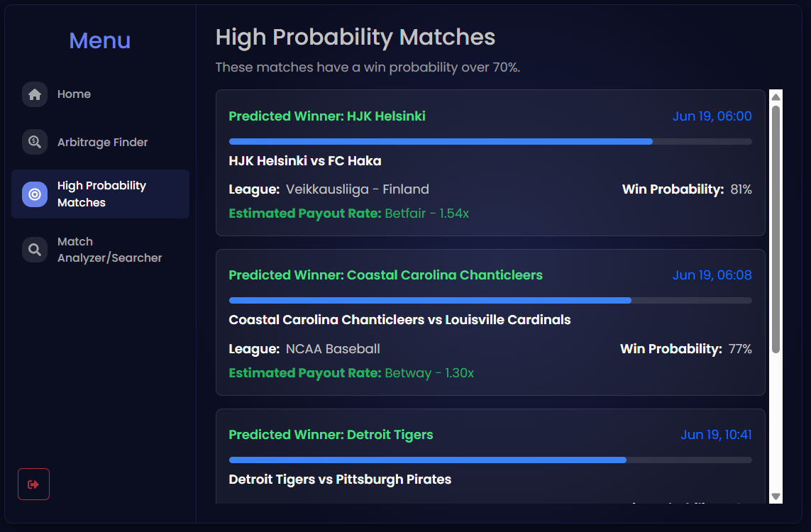
Task: Open the HJK Helsinki vs FC Haka card
Action: point(490,163)
